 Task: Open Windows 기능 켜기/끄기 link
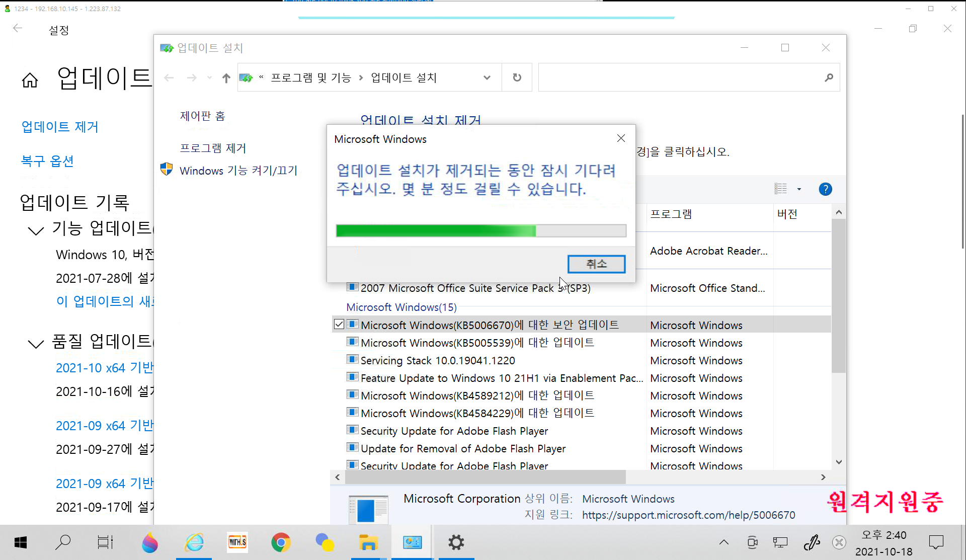[238, 171]
